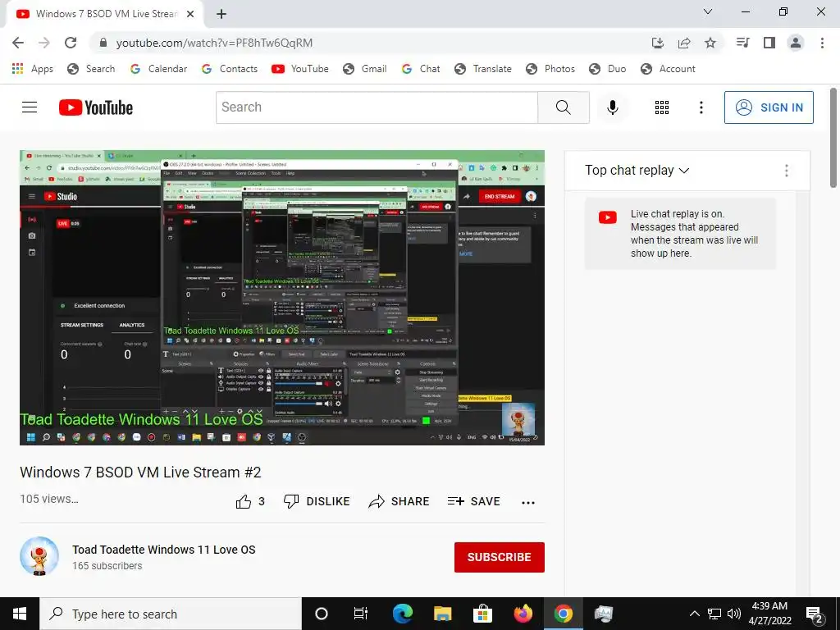Open Chat bookmark
The width and height of the screenshot is (840, 630).
[x=421, y=69]
